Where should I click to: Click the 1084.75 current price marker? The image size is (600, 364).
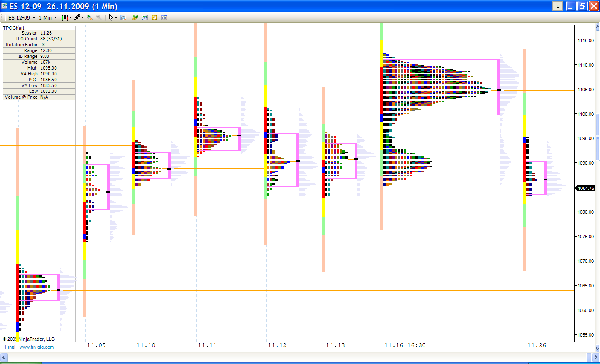tap(585, 188)
